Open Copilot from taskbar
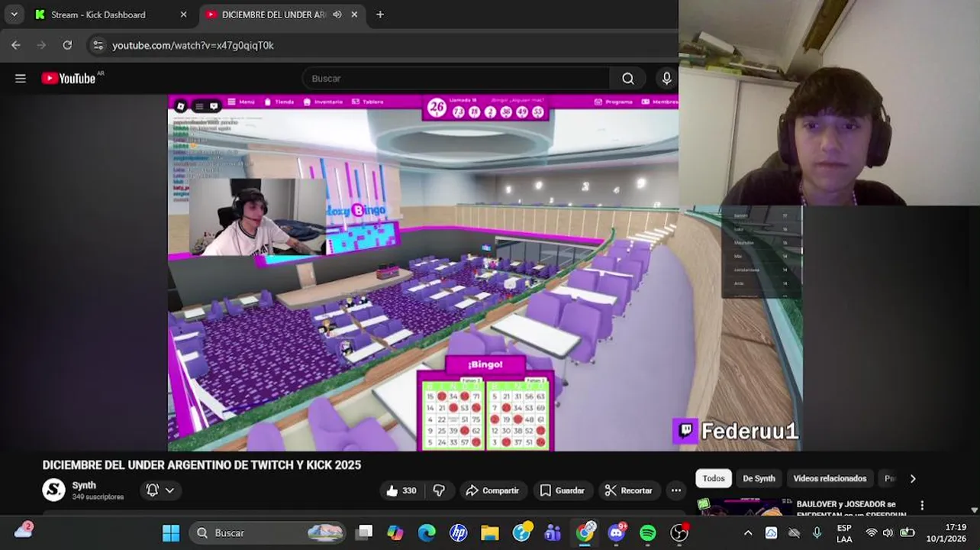Viewport: 980px width, 550px height. 395,532
